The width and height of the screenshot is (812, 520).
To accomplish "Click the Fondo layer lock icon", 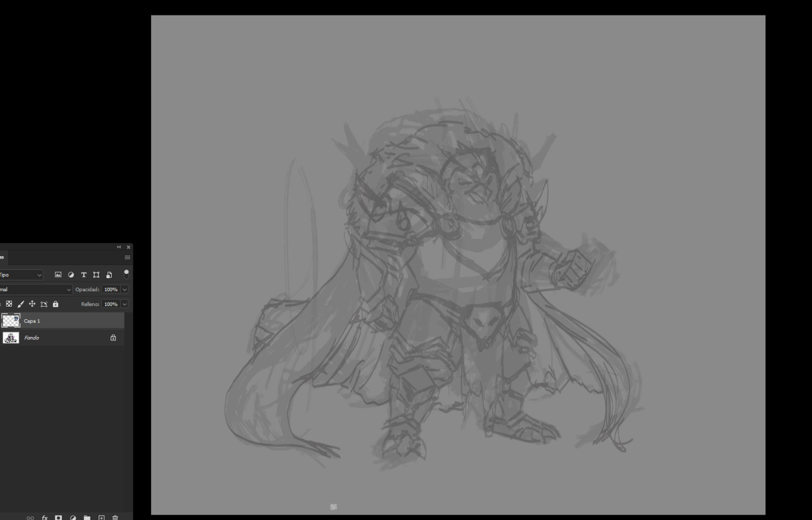I will pos(113,337).
